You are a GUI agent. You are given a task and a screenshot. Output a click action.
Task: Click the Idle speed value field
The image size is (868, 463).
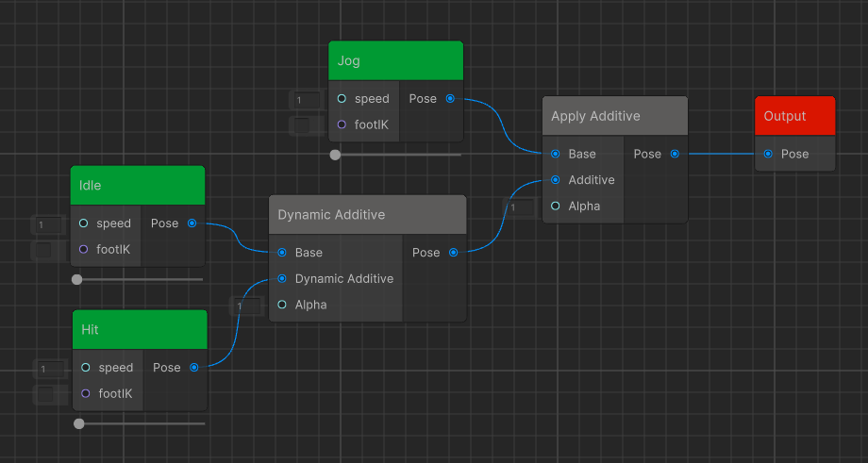(x=49, y=224)
